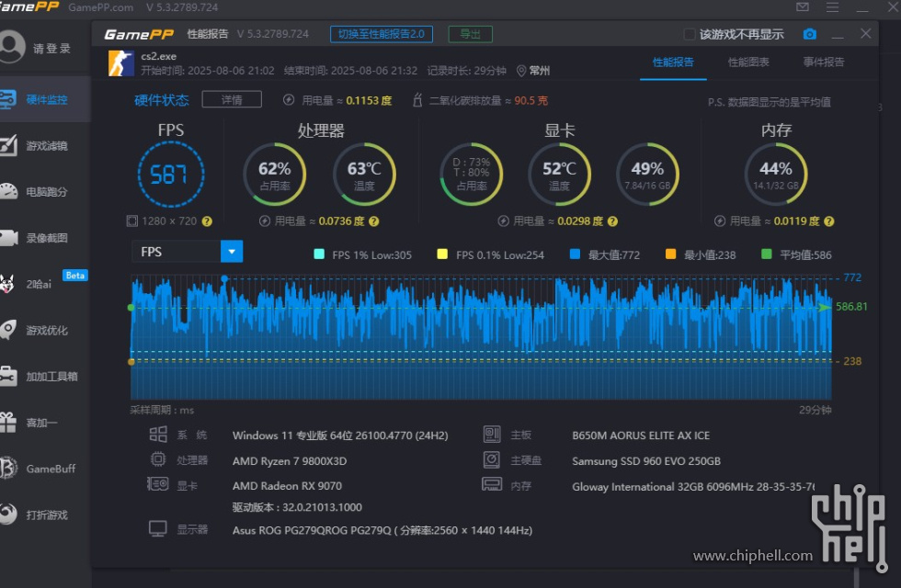
Task: Click the AMD Ryzen 7 9800X3D text
Action: pos(290,461)
